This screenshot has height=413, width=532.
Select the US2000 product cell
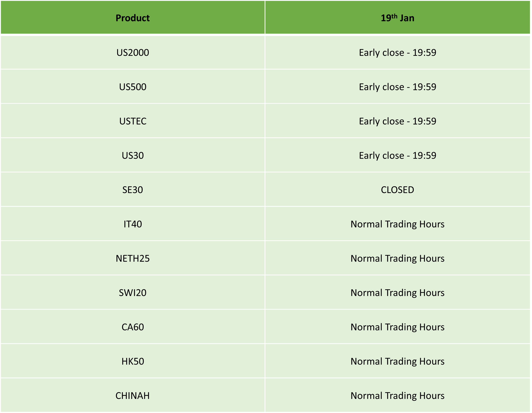133,53
